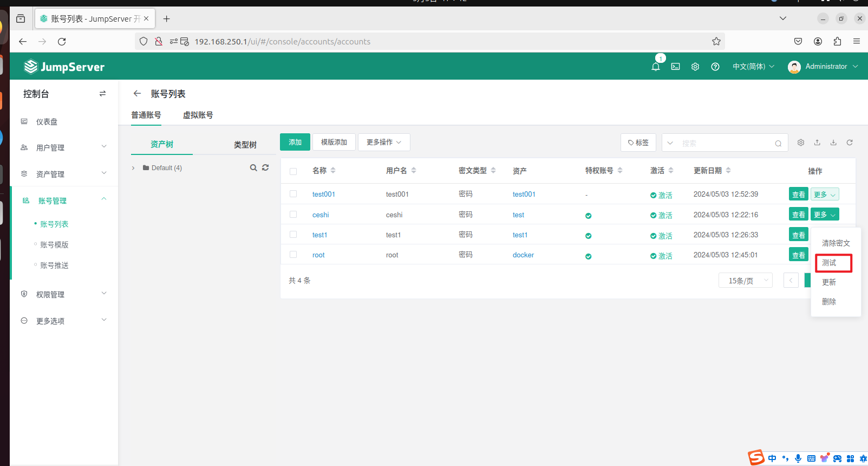Click the green 添加 button
Screen dimensions: 868x466
point(295,142)
